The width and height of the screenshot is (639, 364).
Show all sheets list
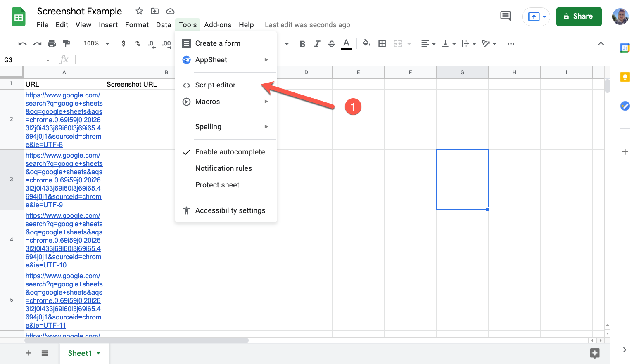[x=45, y=353]
